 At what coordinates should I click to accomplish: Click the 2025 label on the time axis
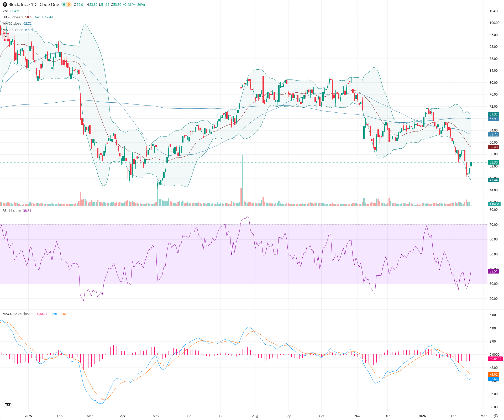[x=29, y=416]
